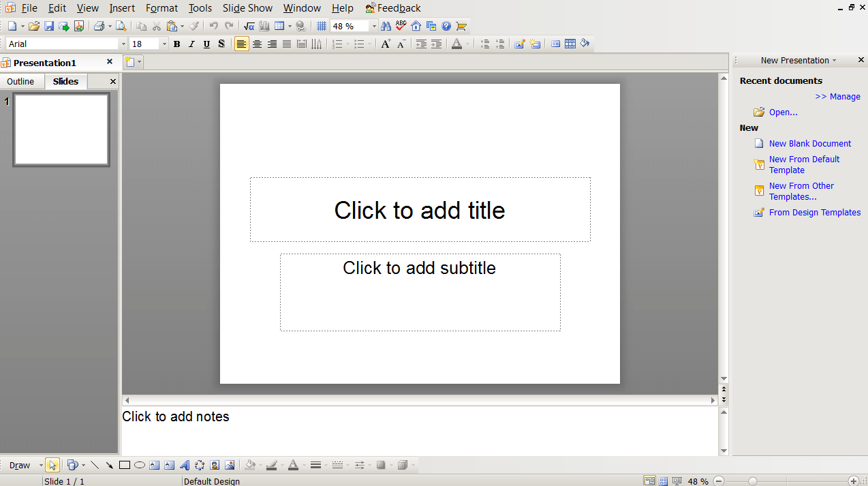Expand the New document dropdown arrow
Screen dimensions: 868x486
[x=22, y=26]
